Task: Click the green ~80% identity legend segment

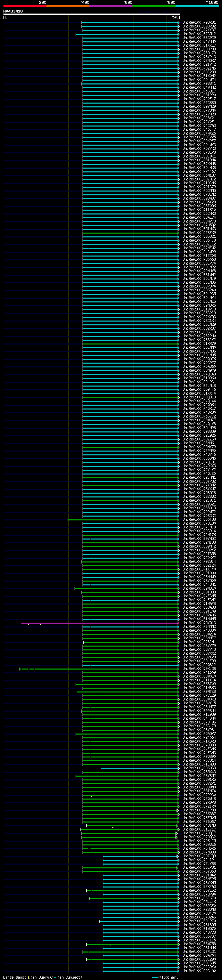Action: [154, 6]
